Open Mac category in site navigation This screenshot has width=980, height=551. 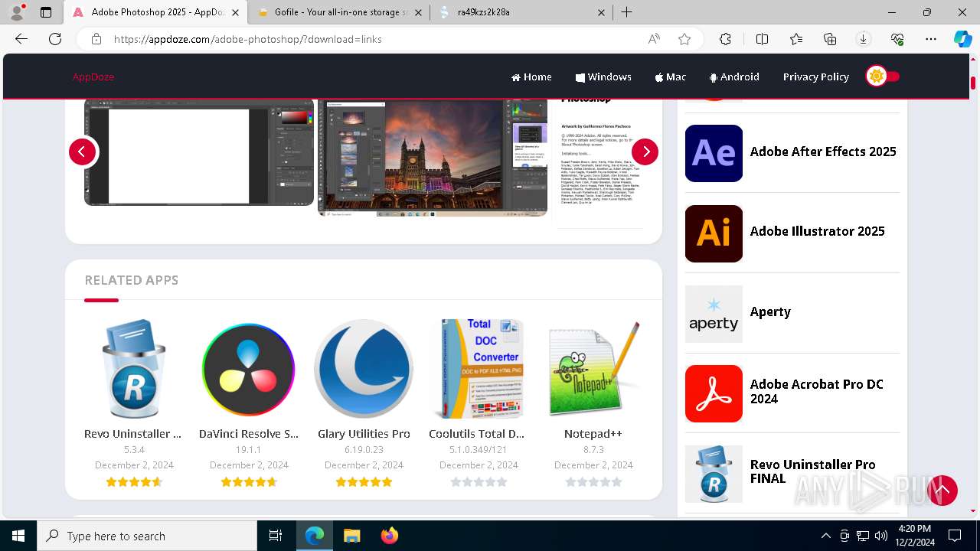tap(670, 77)
